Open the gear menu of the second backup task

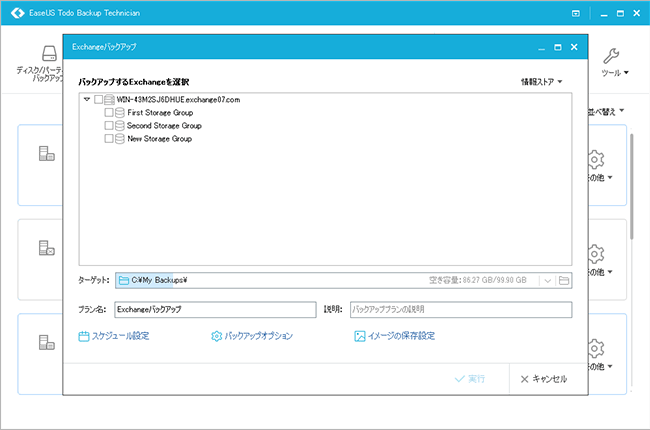tap(596, 254)
